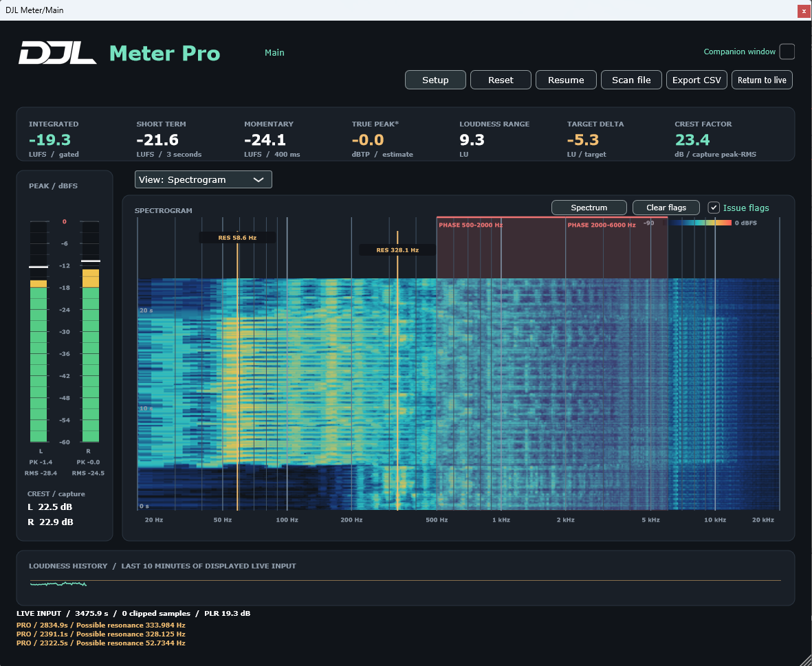Click the Main label beside Meter Pro
The height and width of the screenshot is (666, 812).
click(274, 52)
